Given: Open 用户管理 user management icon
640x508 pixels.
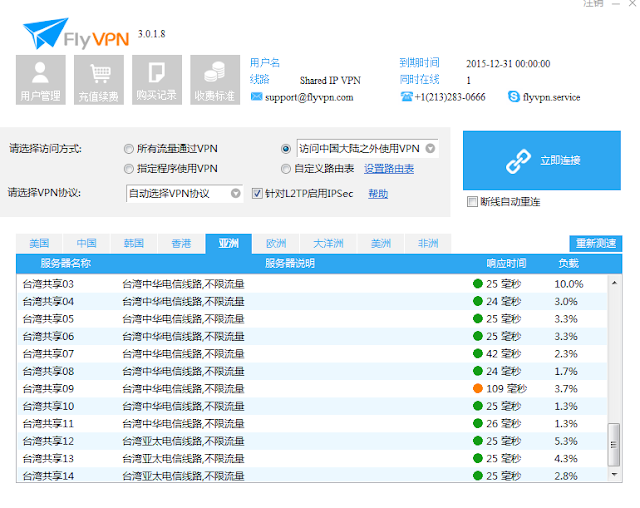Looking at the screenshot, I should (40, 80).
